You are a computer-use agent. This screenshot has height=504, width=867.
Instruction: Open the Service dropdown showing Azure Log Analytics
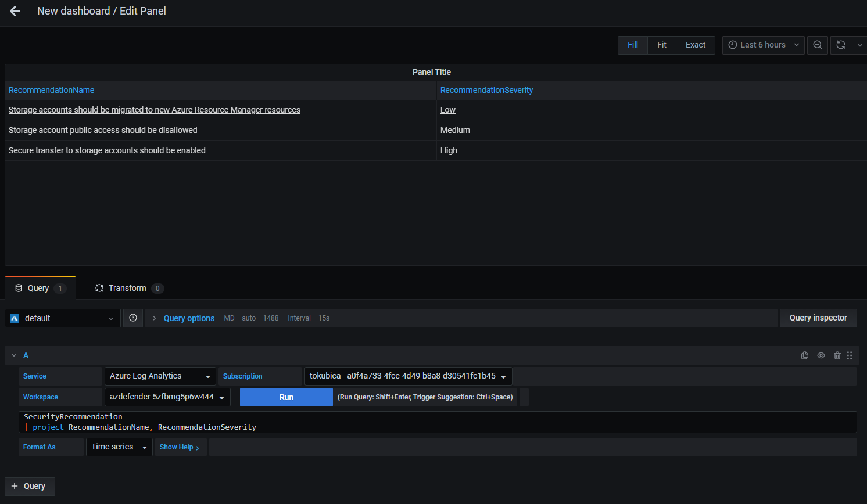coord(160,376)
